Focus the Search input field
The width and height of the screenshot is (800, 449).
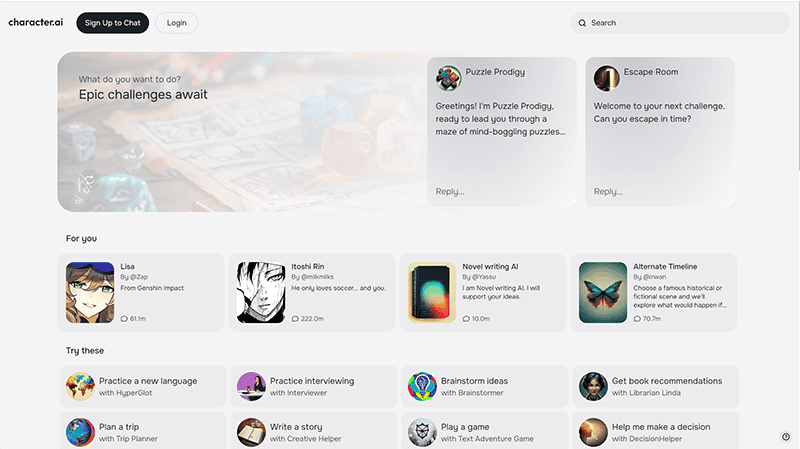point(680,23)
